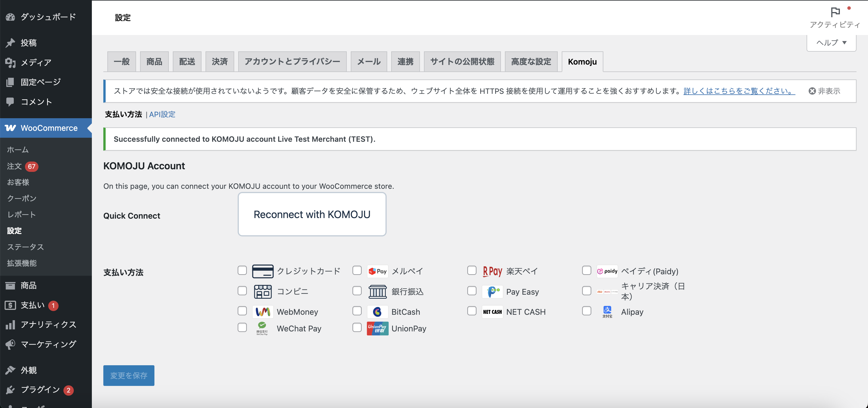
Task: Click the BitCash logo icon
Action: point(377,312)
